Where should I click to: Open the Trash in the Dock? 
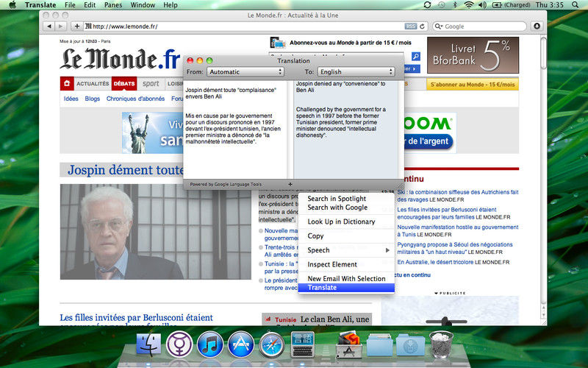click(441, 344)
